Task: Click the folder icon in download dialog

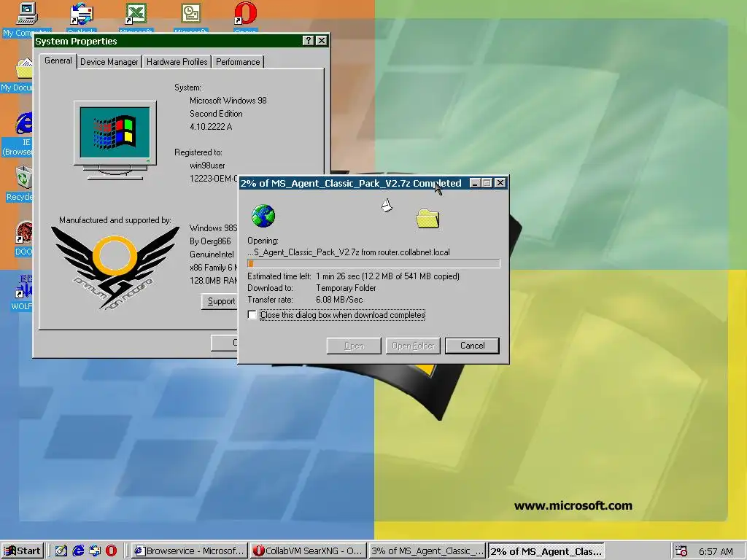Action: pos(427,219)
